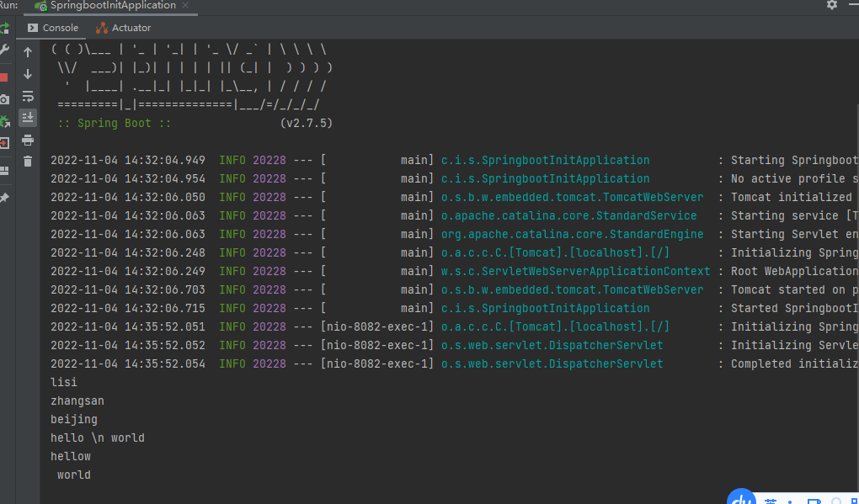Click the 'Tomcat started on' log message
This screenshot has height=504, width=859.
click(794, 289)
